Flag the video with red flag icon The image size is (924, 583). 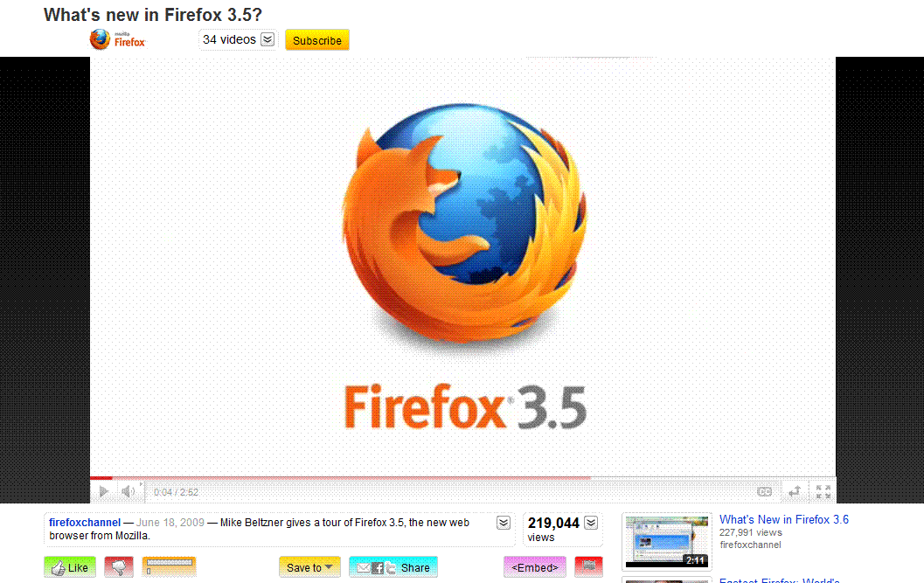tap(588, 567)
